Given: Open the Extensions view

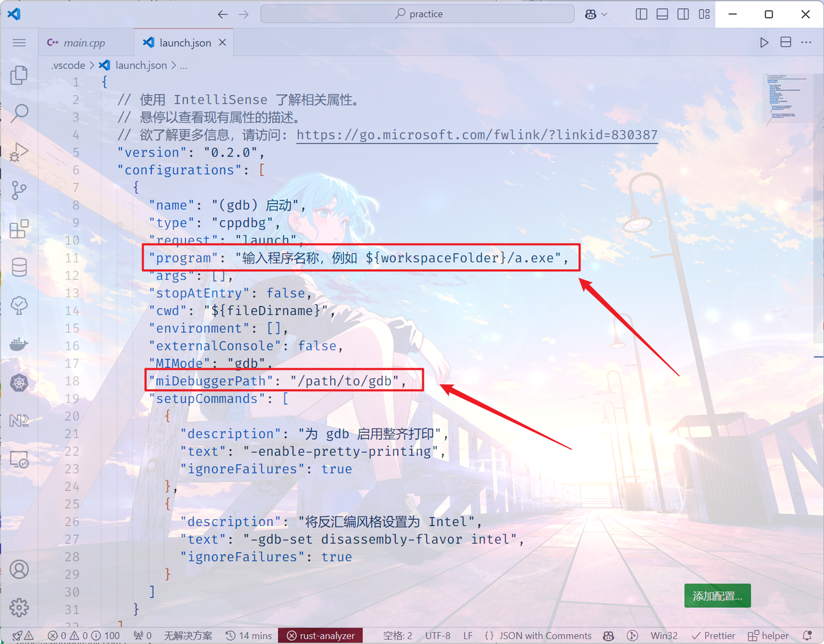Looking at the screenshot, I should (x=19, y=229).
